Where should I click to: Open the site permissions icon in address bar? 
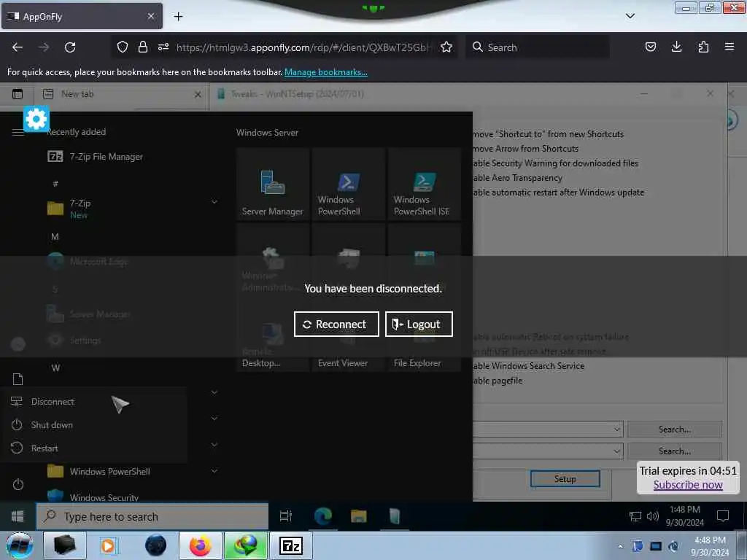[163, 47]
